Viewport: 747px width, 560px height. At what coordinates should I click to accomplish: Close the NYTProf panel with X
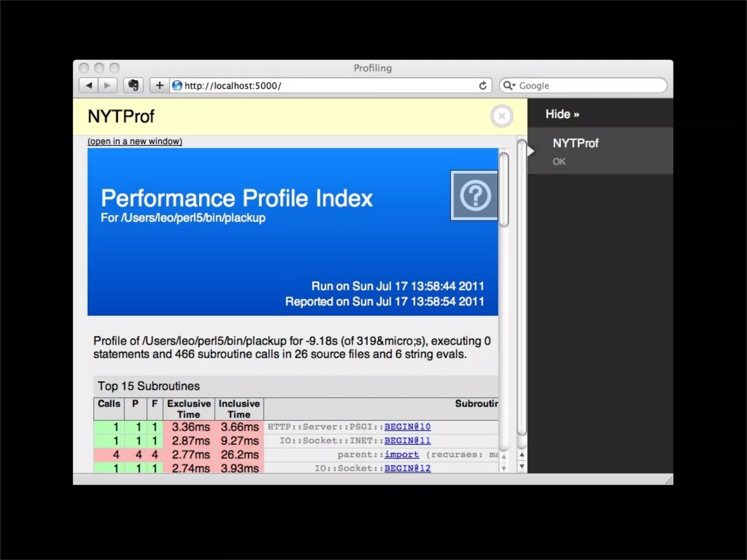(x=502, y=116)
